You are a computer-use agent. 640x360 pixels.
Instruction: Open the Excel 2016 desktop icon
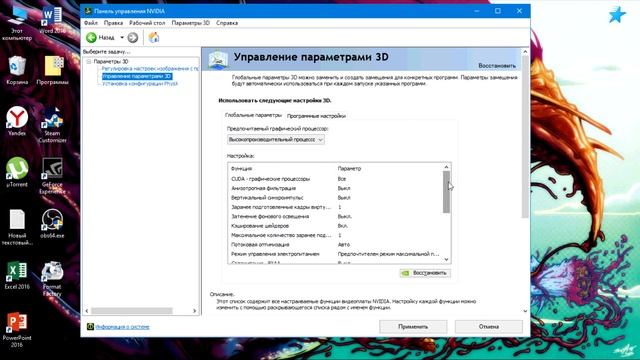point(17,275)
